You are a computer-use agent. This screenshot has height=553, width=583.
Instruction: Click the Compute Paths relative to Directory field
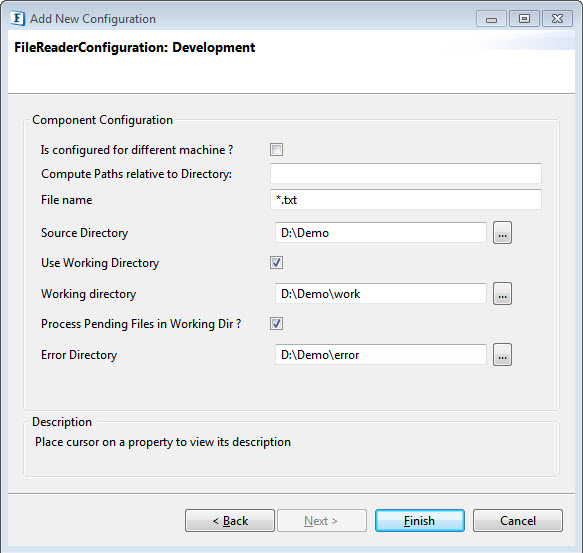click(x=406, y=173)
